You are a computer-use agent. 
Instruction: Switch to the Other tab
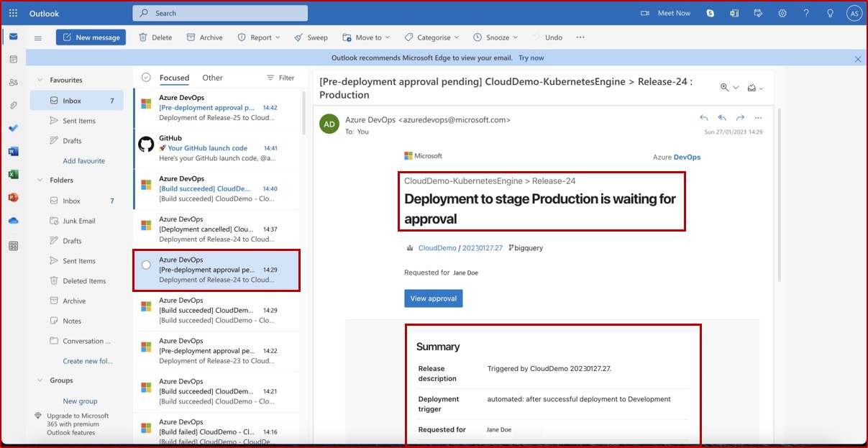click(212, 78)
